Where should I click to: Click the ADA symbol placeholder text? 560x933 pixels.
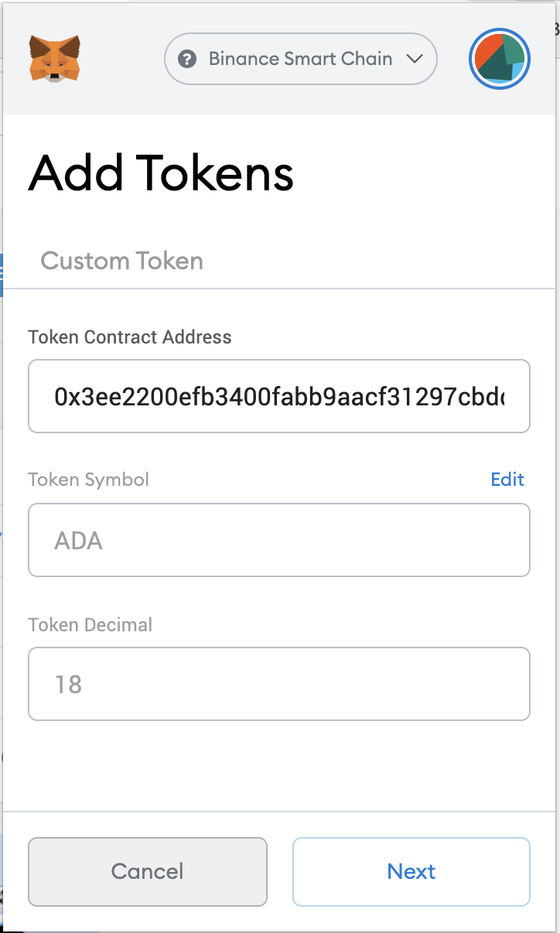click(x=78, y=541)
